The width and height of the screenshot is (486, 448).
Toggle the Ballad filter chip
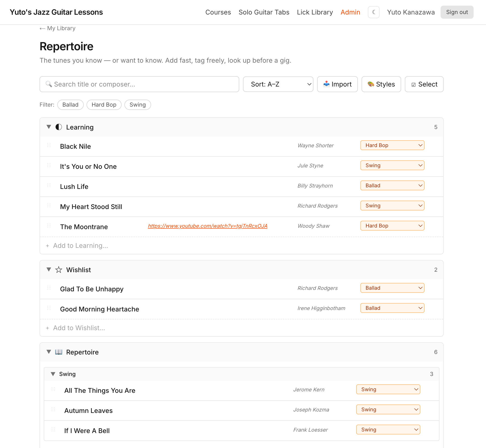[x=70, y=105]
